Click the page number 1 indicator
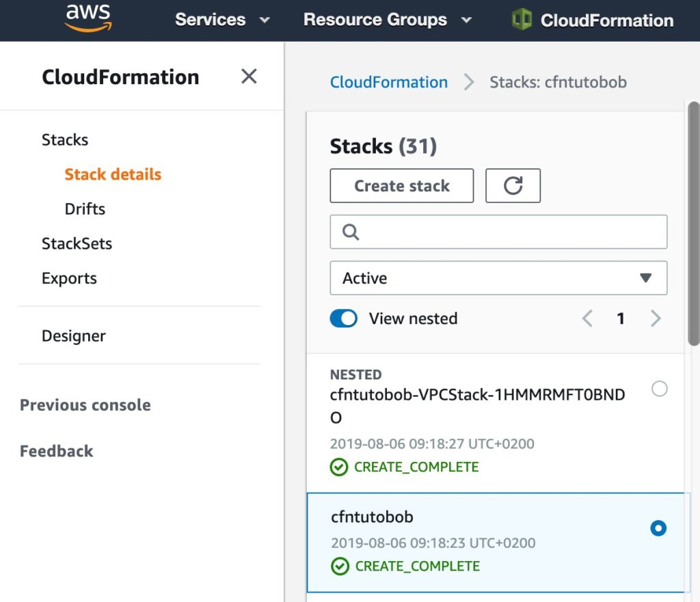This screenshot has height=602, width=700. coord(621,318)
